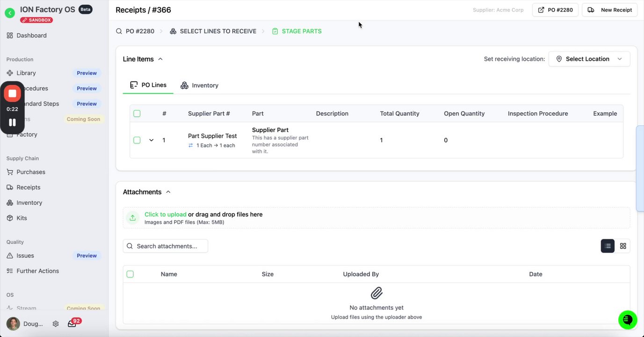Collapse the Attachments section
This screenshot has width=644, height=337.
[x=168, y=192]
